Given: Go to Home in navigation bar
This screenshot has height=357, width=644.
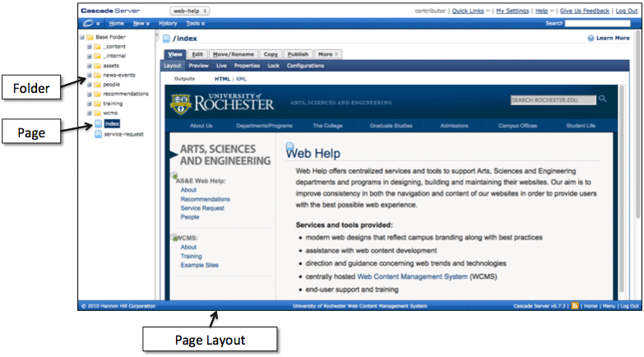Looking at the screenshot, I should pyautogui.click(x=117, y=23).
